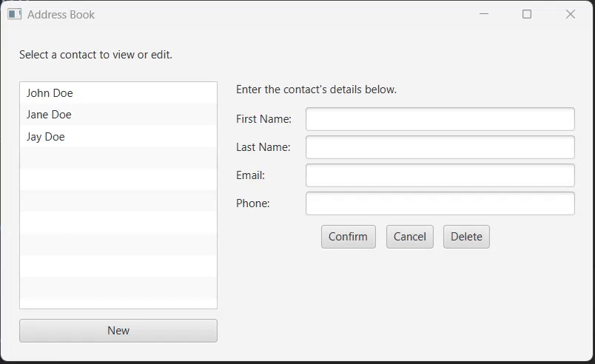
Task: Maximize the Address Book window
Action: point(527,14)
